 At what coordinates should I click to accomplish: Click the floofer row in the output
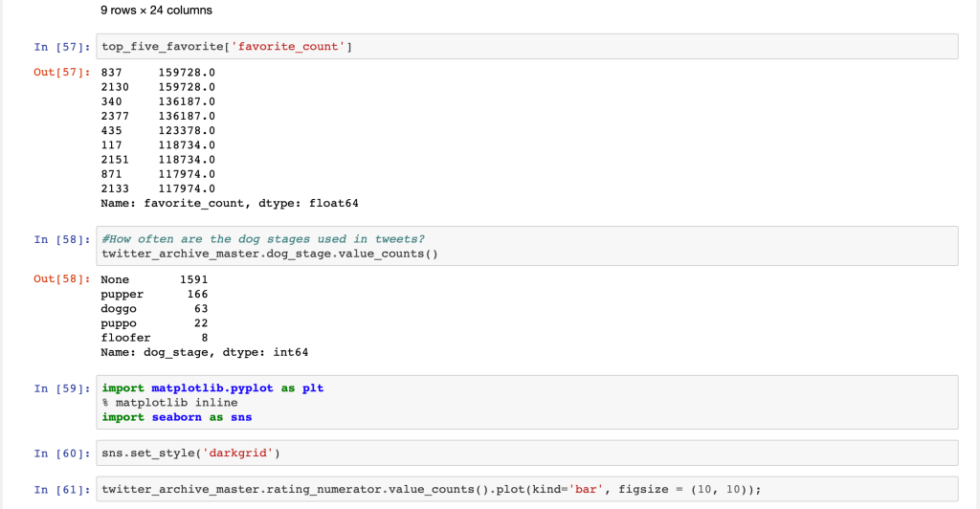click(x=154, y=338)
